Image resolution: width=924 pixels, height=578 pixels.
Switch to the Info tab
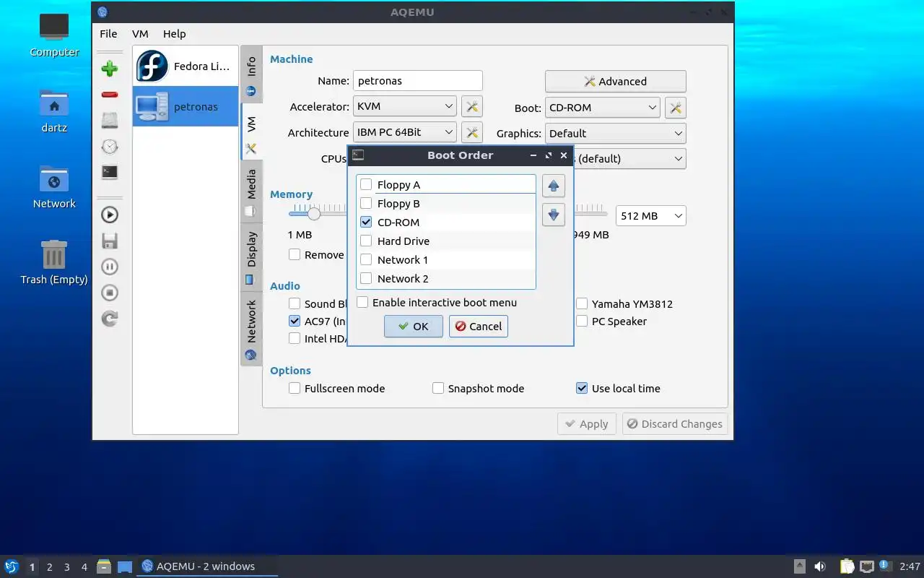(251, 75)
